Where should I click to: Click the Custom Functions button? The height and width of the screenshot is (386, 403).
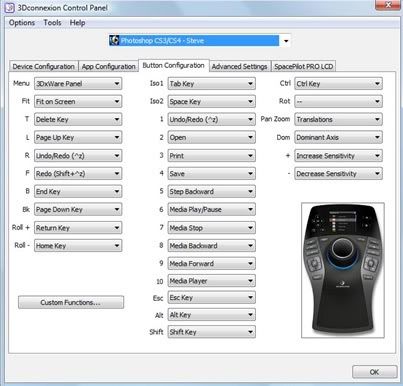coord(71,302)
